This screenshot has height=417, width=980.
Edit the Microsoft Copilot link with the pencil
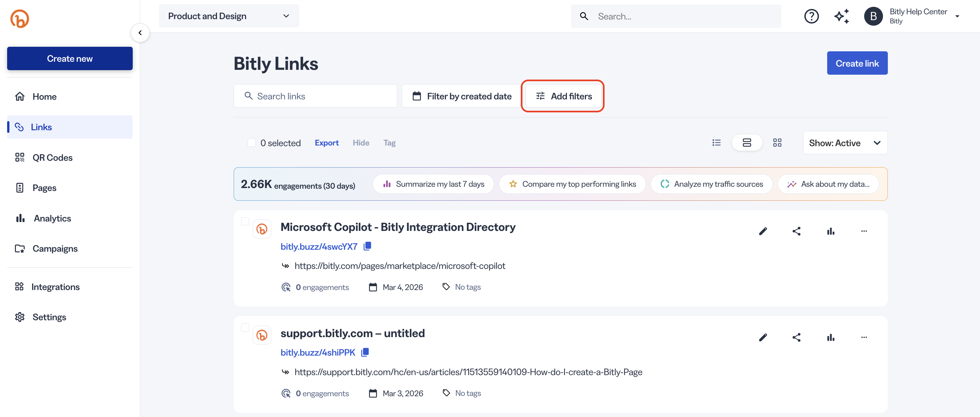click(763, 231)
